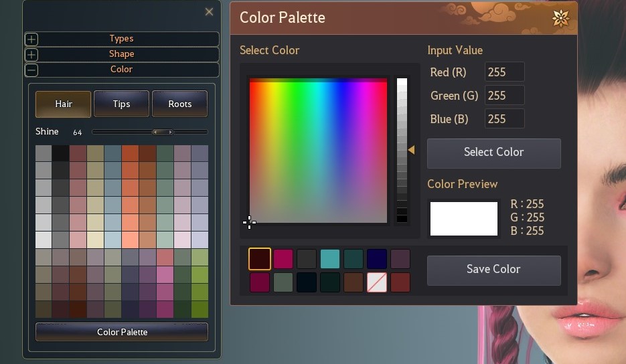Expand the Types section plus icon

[31, 39]
